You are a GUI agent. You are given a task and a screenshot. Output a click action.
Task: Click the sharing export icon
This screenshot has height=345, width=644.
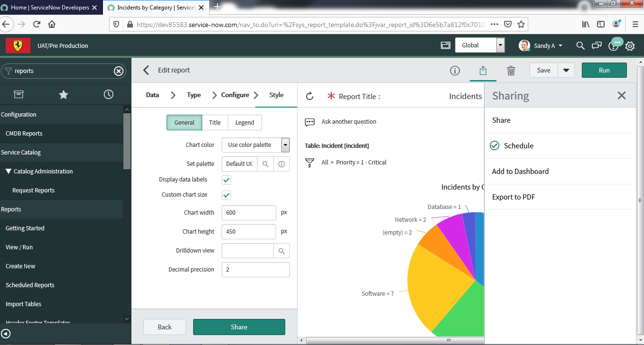pyautogui.click(x=483, y=71)
